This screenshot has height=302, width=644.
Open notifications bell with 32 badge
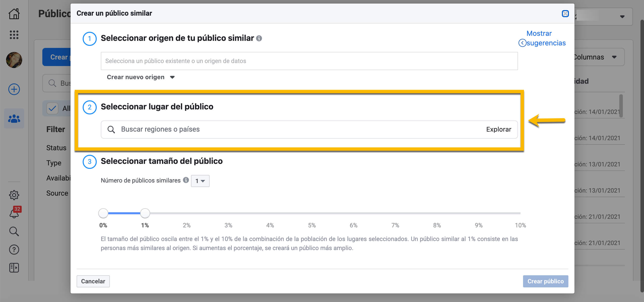click(14, 213)
